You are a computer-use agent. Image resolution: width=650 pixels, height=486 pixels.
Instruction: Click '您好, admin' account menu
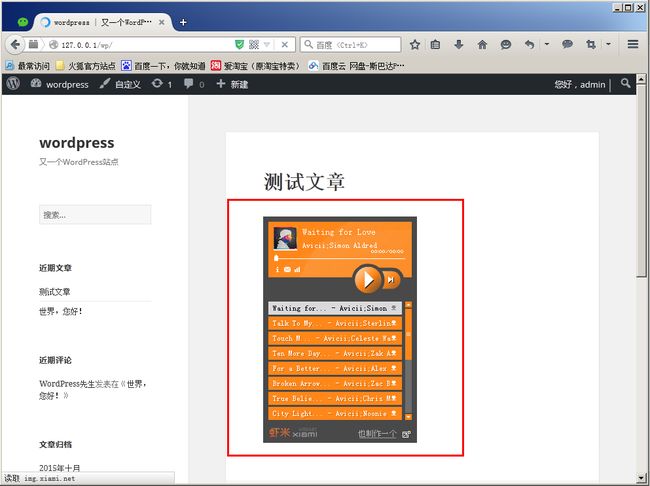point(580,85)
